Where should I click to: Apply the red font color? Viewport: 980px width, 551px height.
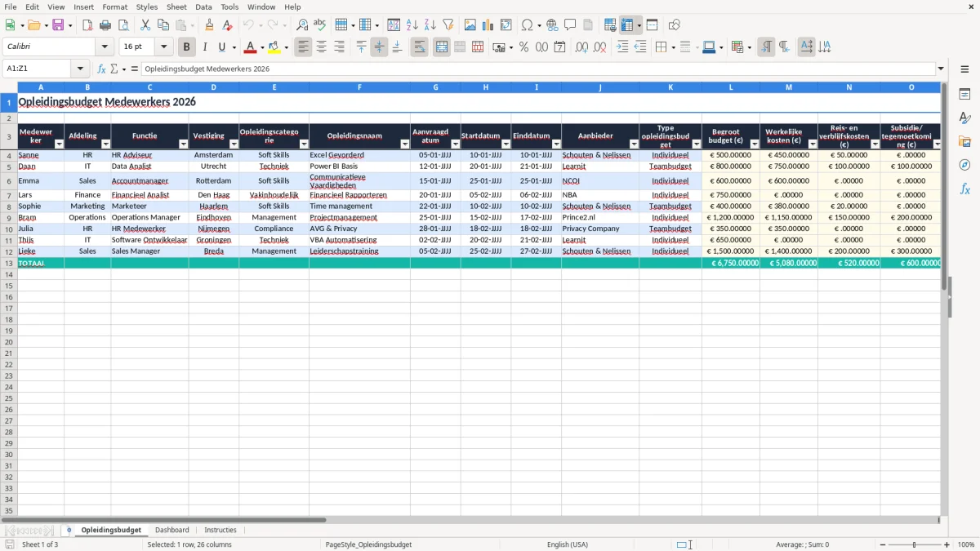tap(251, 47)
